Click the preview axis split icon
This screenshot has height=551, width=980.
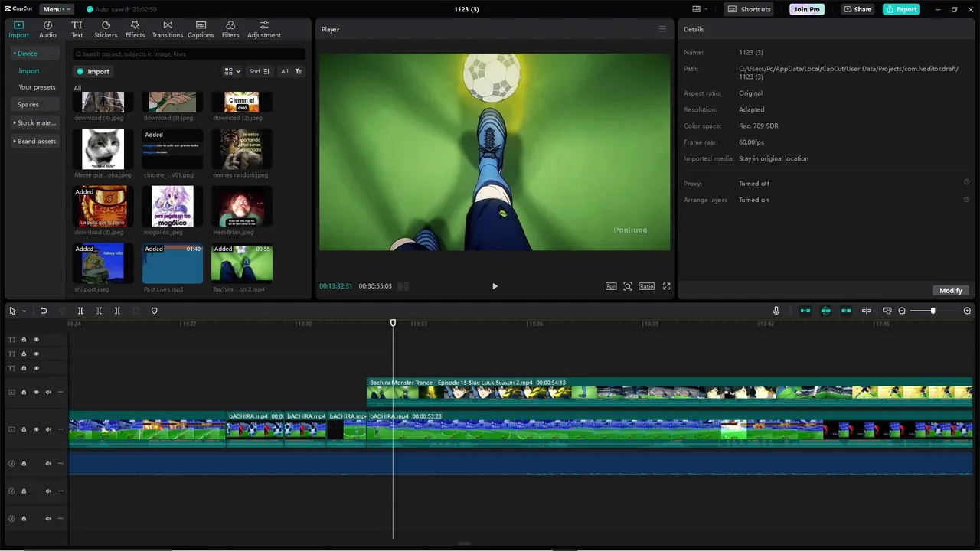867,311
